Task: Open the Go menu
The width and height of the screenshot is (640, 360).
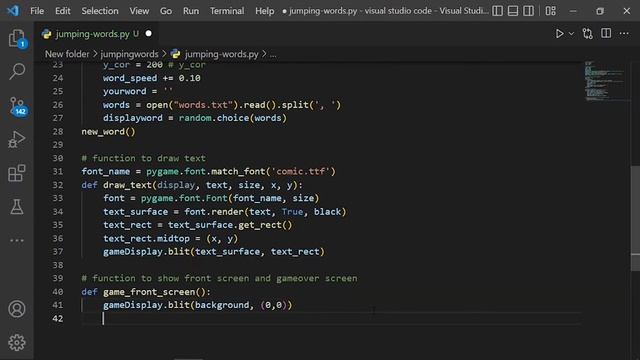Action: pos(166,11)
